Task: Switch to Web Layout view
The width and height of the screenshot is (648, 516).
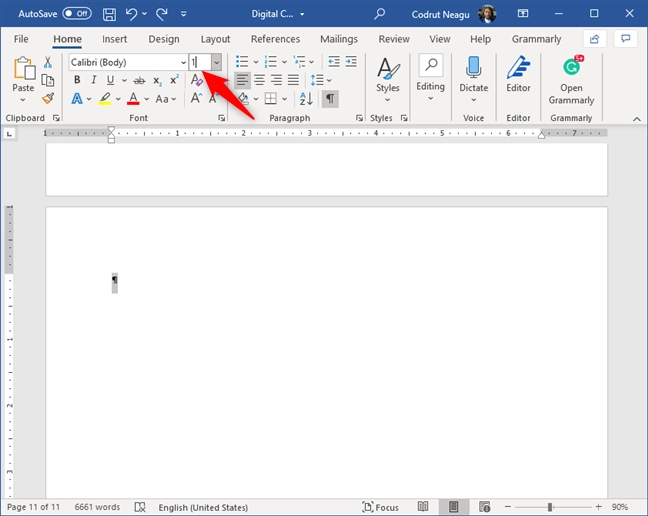Action: (484, 506)
